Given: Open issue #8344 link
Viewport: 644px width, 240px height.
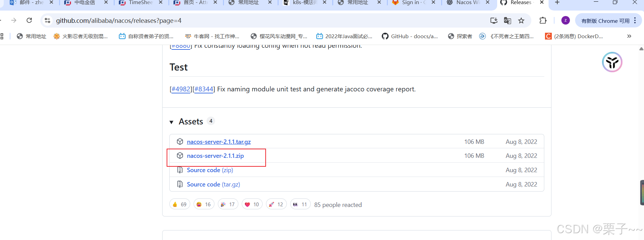Looking at the screenshot, I should [x=204, y=89].
